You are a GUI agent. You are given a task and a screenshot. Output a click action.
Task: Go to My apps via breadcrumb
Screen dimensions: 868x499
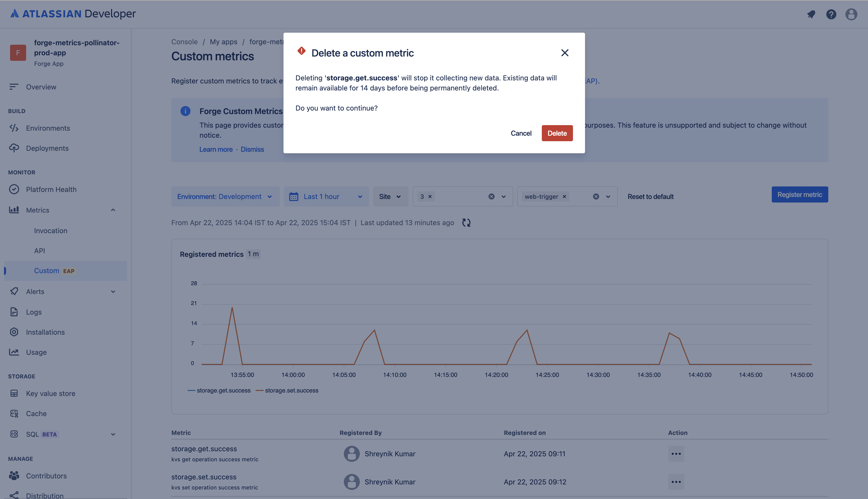[x=223, y=41]
